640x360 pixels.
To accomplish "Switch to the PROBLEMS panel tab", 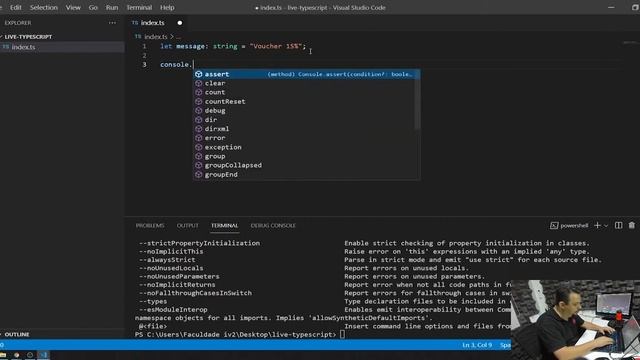I will 150,225.
